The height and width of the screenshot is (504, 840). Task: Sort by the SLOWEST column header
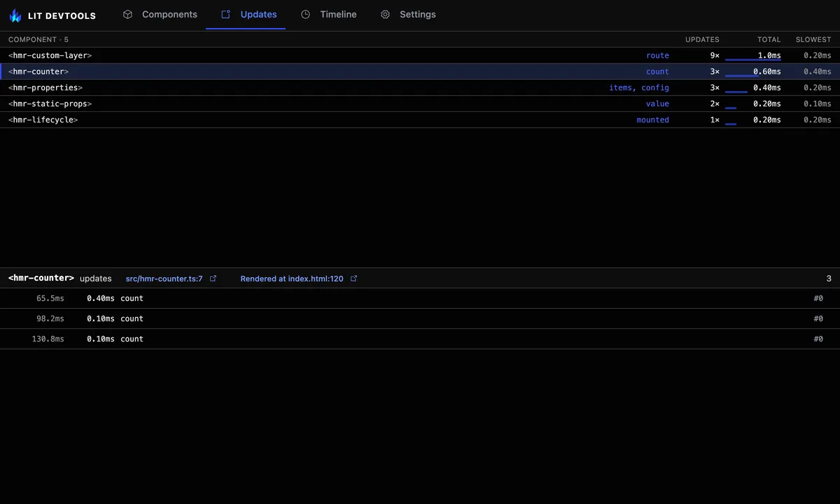813,40
